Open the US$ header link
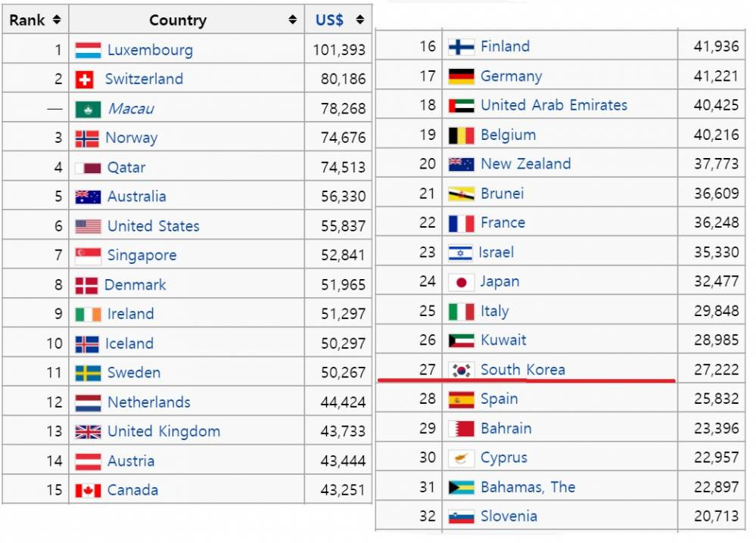This screenshot has width=756, height=543. 329,20
